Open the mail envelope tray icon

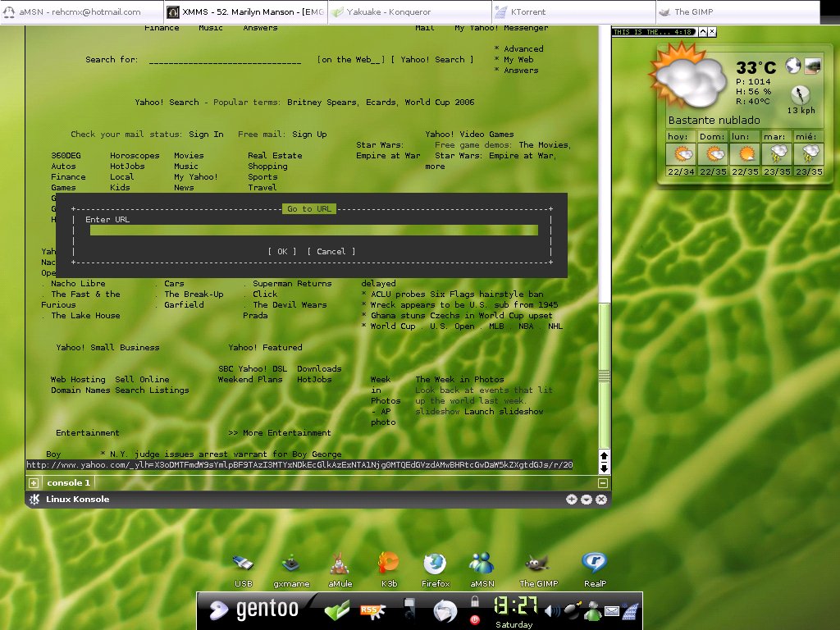pos(612,610)
